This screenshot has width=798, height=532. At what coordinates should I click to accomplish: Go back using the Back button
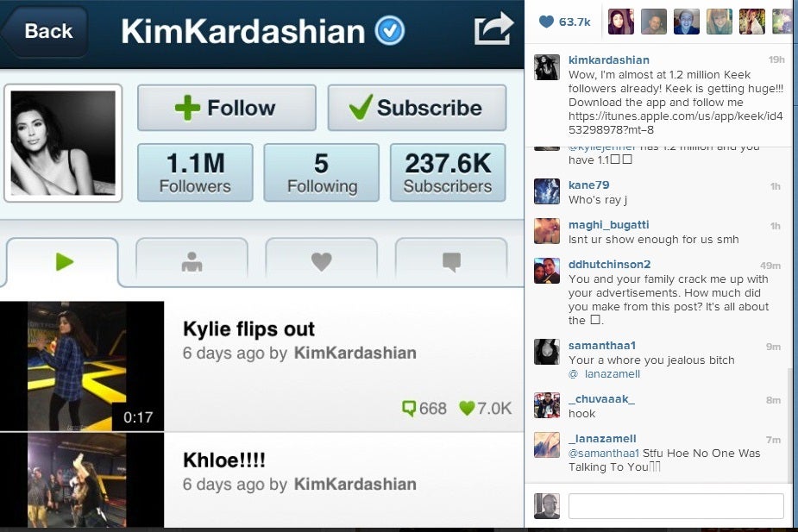click(46, 31)
